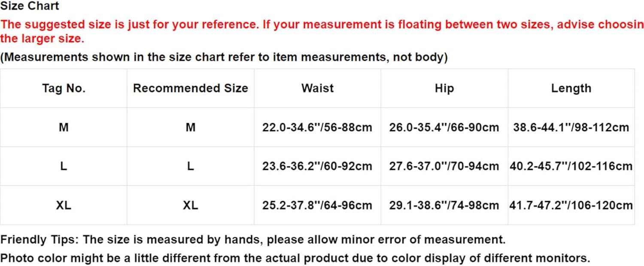Click the Hip column header

(444, 88)
